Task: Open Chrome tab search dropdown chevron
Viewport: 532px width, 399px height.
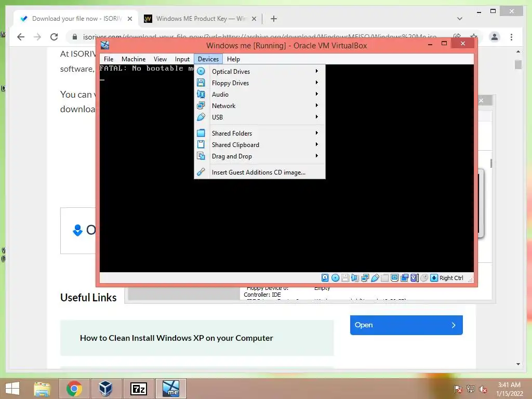Action: 459,19
